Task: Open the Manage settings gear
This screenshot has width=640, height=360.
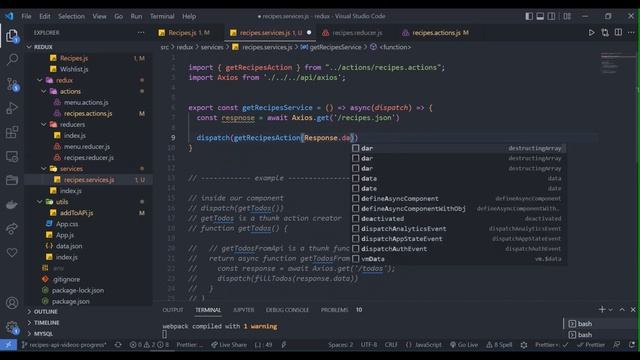Action: [x=12, y=327]
